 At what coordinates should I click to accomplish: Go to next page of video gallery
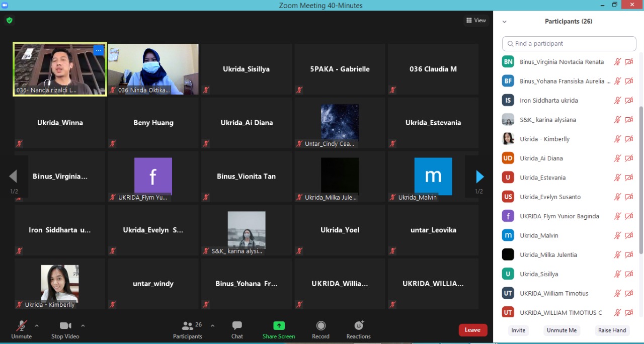pyautogui.click(x=479, y=177)
